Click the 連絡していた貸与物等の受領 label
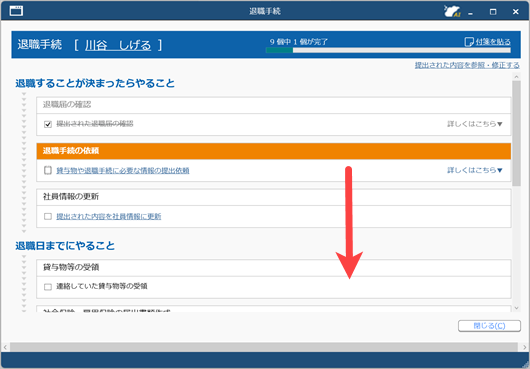 click(102, 287)
